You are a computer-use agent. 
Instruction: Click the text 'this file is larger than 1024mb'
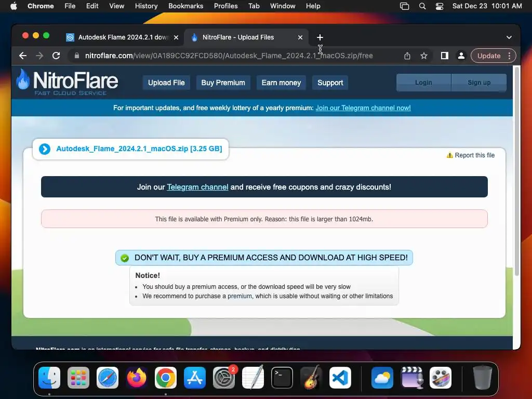pos(331,219)
